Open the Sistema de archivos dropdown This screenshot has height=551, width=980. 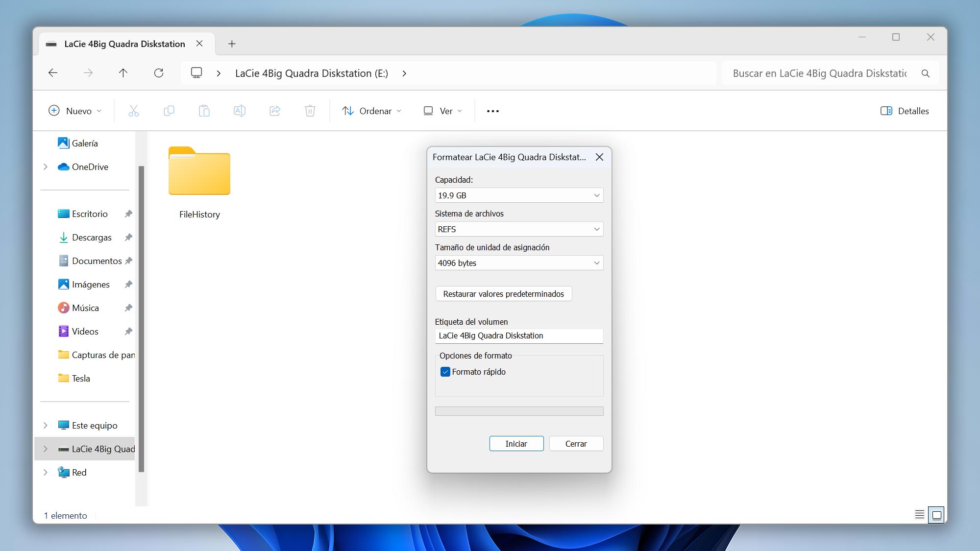[x=519, y=229]
